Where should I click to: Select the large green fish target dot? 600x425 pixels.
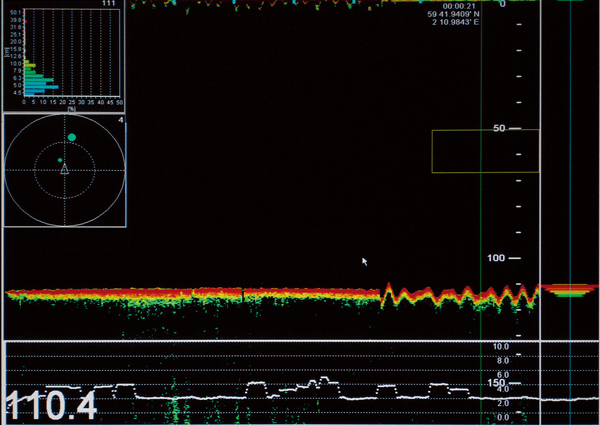click(71, 137)
